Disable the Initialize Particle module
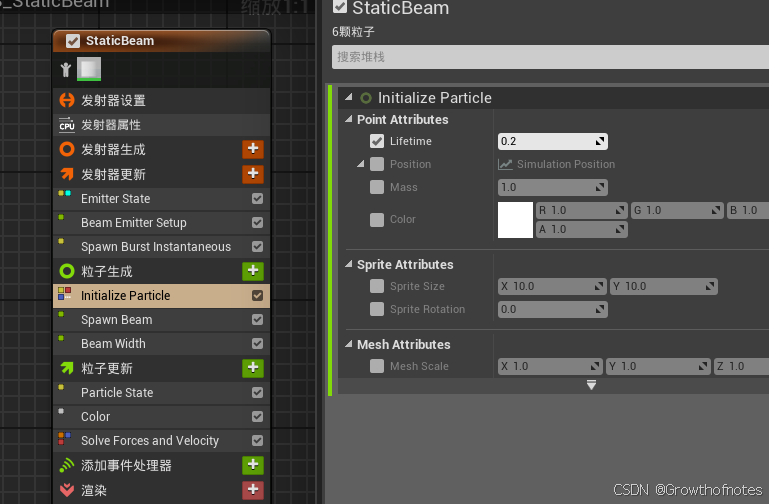The height and width of the screenshot is (504, 769). (x=257, y=296)
